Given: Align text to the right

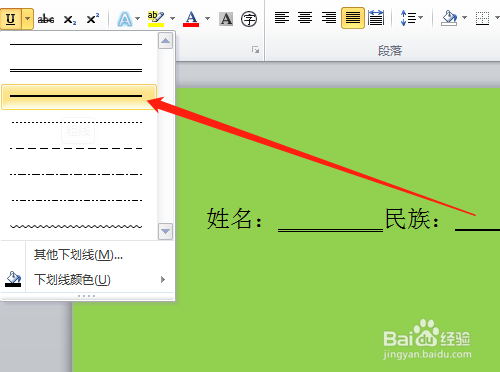Looking at the screenshot, I should pyautogui.click(x=329, y=18).
